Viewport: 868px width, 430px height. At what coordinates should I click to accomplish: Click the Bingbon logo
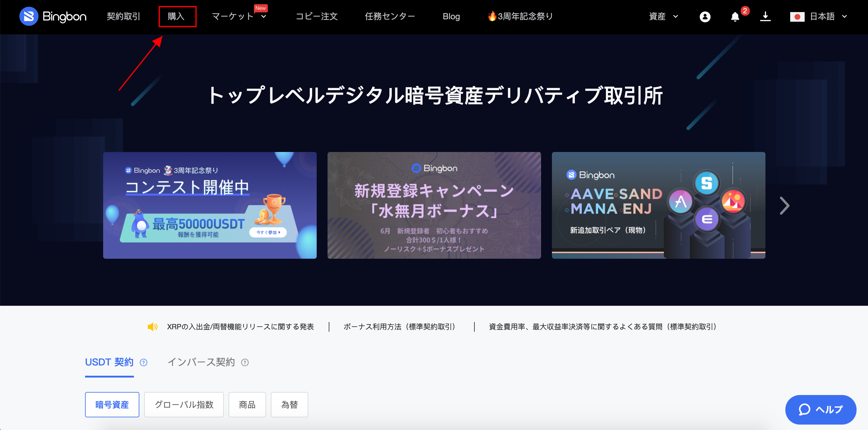click(x=53, y=17)
